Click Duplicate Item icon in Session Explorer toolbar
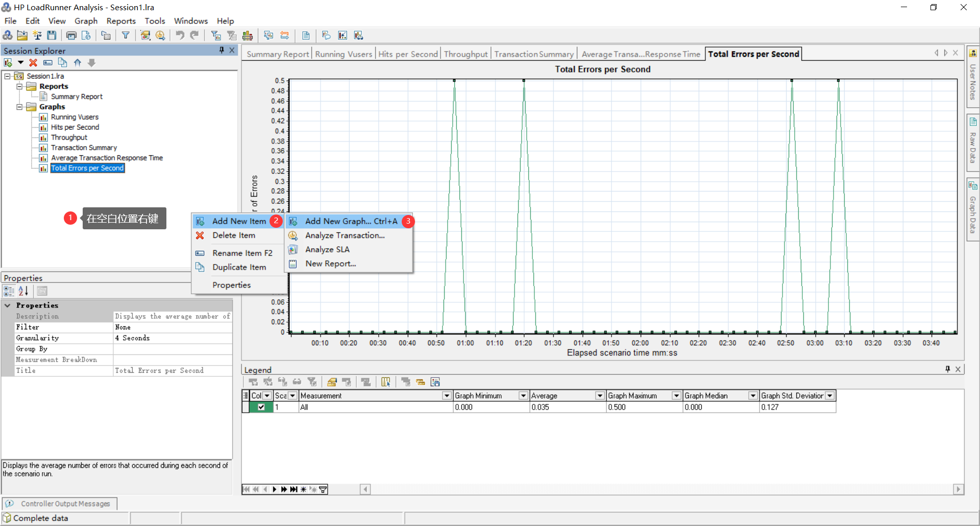 tap(62, 63)
